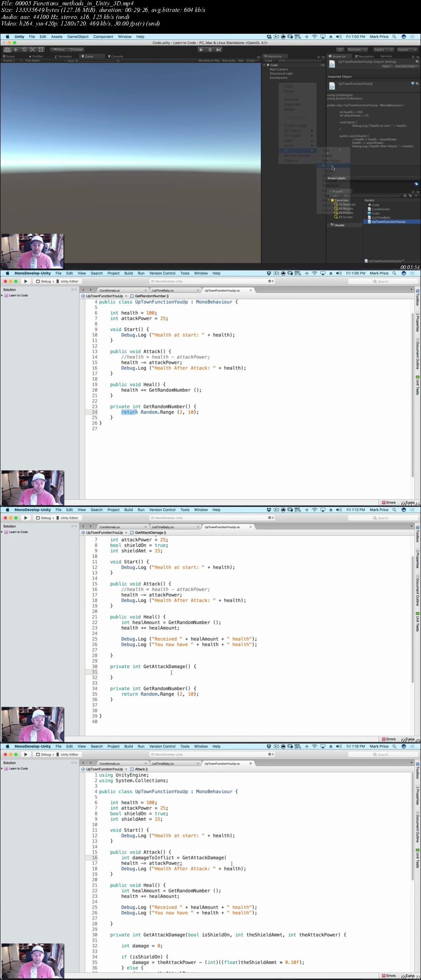This screenshot has height=980, width=421.
Task: Switch to the Profiler tab in Unity
Action: click(36, 56)
